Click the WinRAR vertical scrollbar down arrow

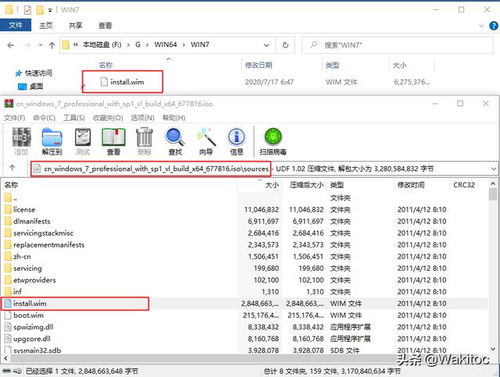point(493,349)
